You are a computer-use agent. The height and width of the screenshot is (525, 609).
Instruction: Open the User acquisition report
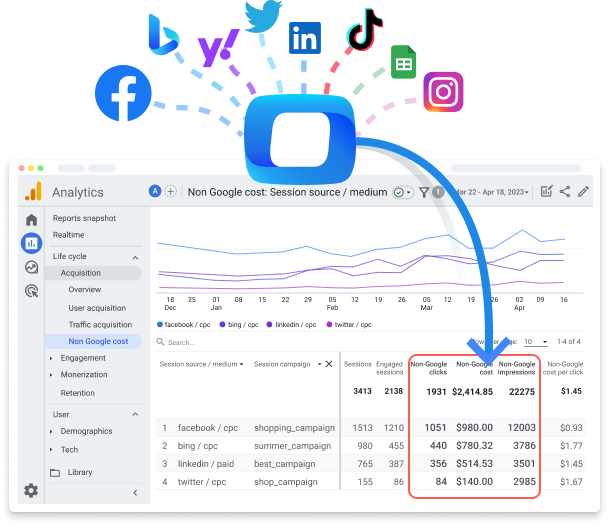pos(97,308)
